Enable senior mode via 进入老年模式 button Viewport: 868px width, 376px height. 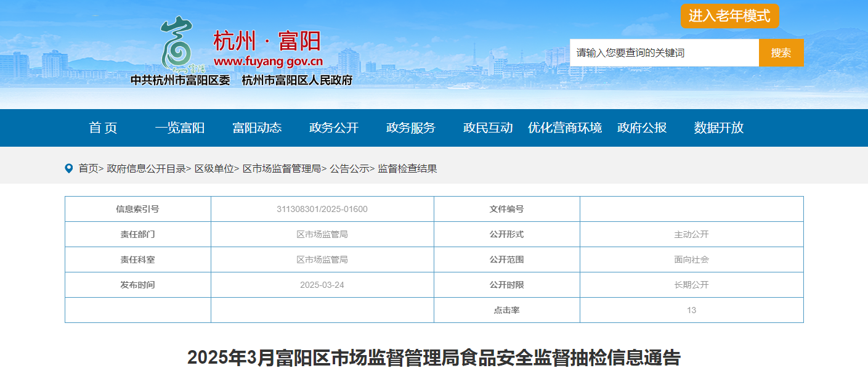730,16
